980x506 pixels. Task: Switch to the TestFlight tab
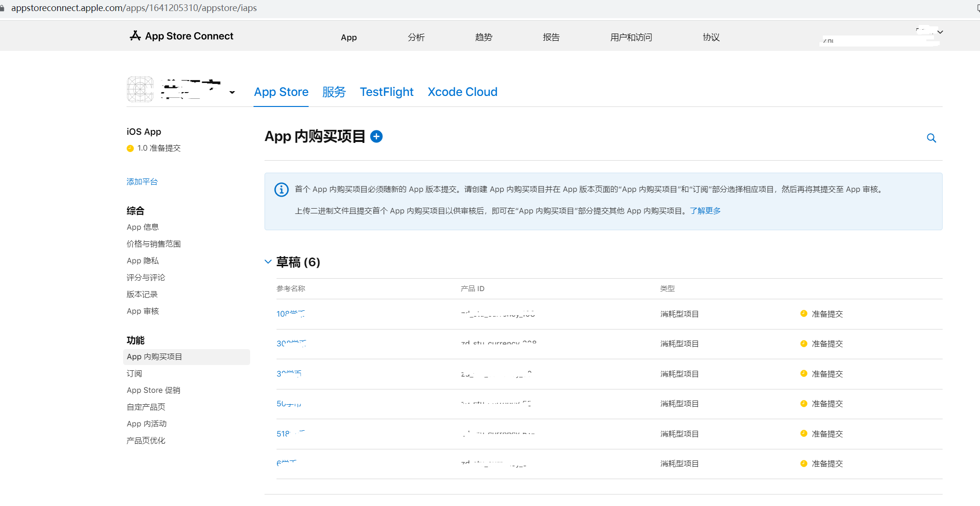tap(386, 92)
